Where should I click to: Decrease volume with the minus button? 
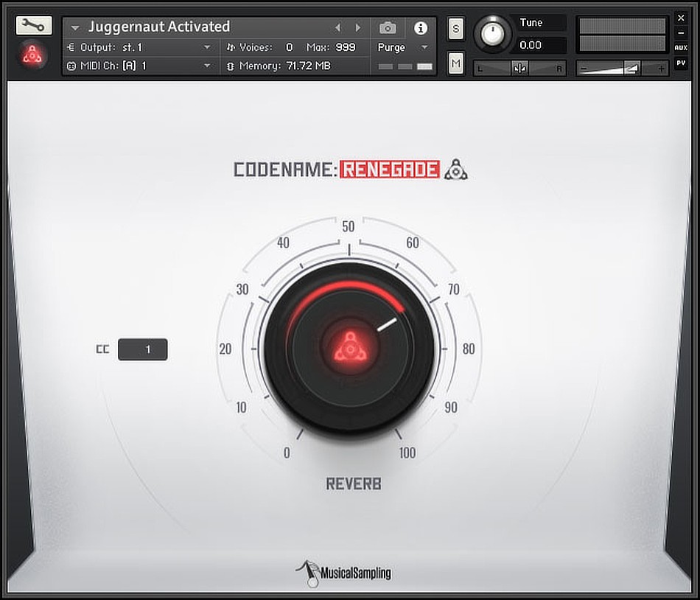[584, 69]
